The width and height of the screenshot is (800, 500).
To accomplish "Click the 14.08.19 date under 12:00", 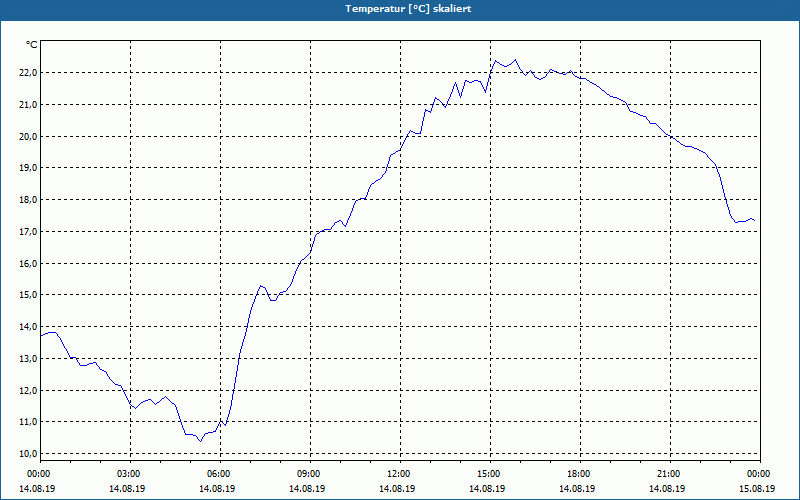I will click(x=397, y=488).
